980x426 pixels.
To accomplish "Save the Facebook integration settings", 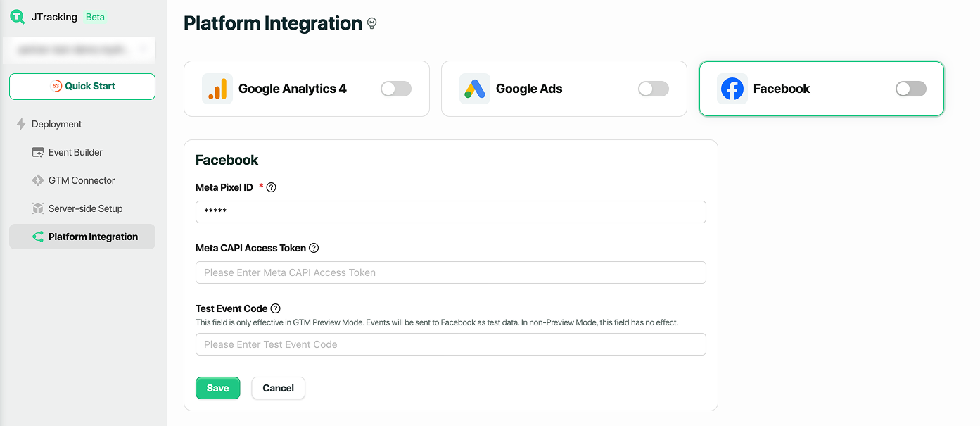I will 217,388.
